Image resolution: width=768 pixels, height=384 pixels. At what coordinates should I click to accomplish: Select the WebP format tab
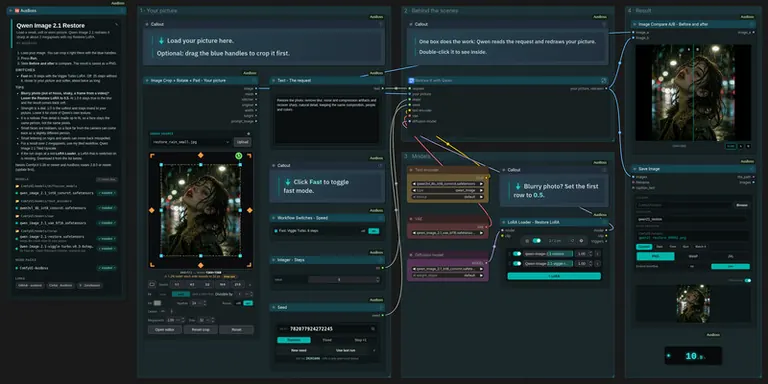pyautogui.click(x=693, y=256)
